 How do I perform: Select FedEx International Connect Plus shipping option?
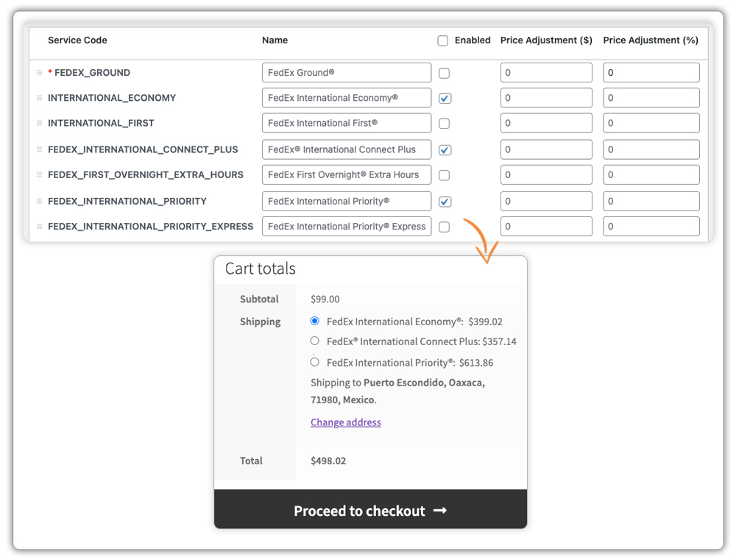[x=315, y=341]
